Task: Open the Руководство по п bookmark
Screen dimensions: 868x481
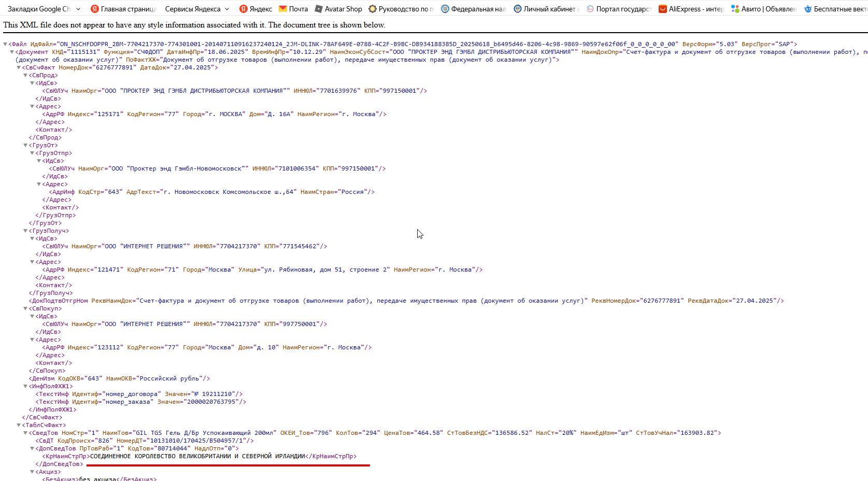Action: pyautogui.click(x=401, y=9)
